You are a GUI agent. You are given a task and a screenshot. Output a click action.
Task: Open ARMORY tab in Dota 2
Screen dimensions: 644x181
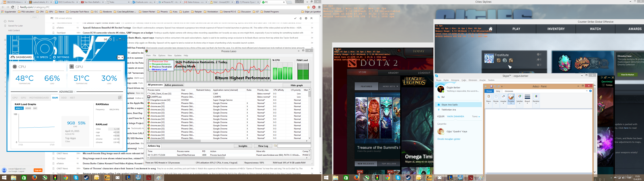[393, 73]
